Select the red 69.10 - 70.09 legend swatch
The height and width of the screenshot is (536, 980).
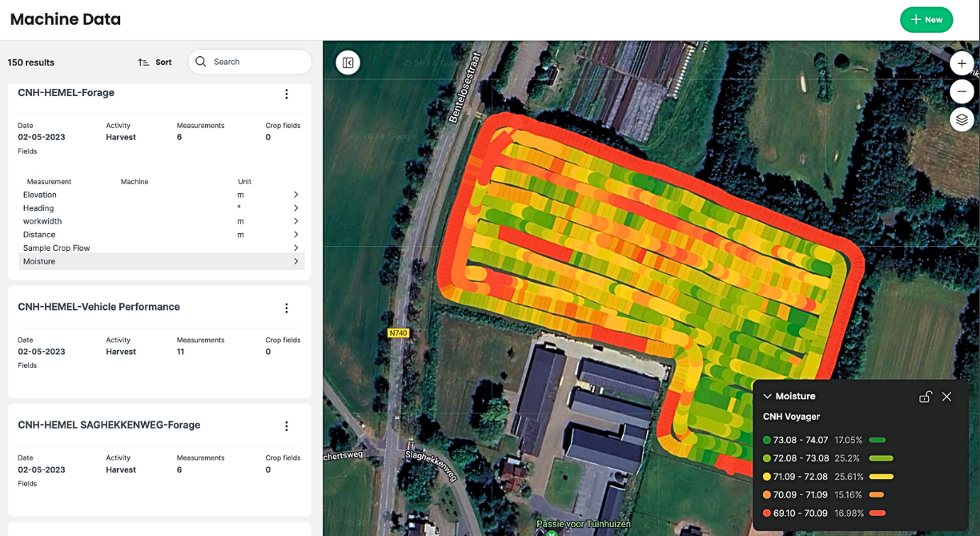pyautogui.click(x=769, y=513)
